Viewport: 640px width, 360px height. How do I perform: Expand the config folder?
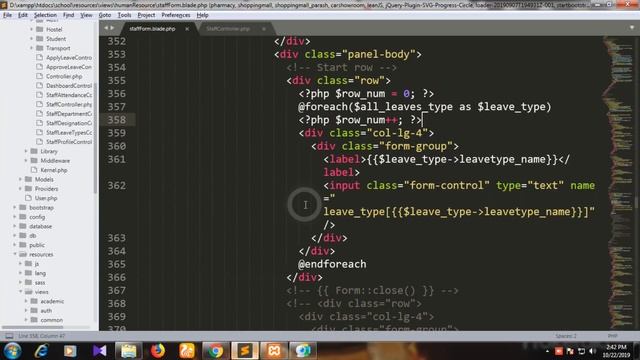(15, 217)
